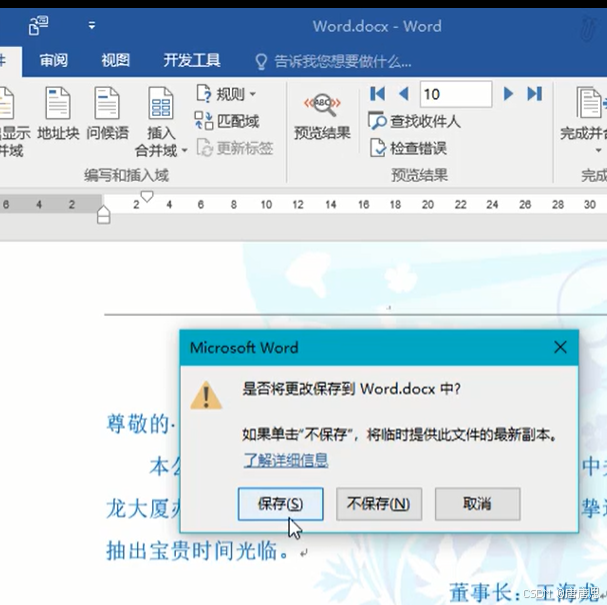Viewport: 607px width, 605px height.
Task: Click 查找收件人 find recipient
Action: click(x=415, y=121)
